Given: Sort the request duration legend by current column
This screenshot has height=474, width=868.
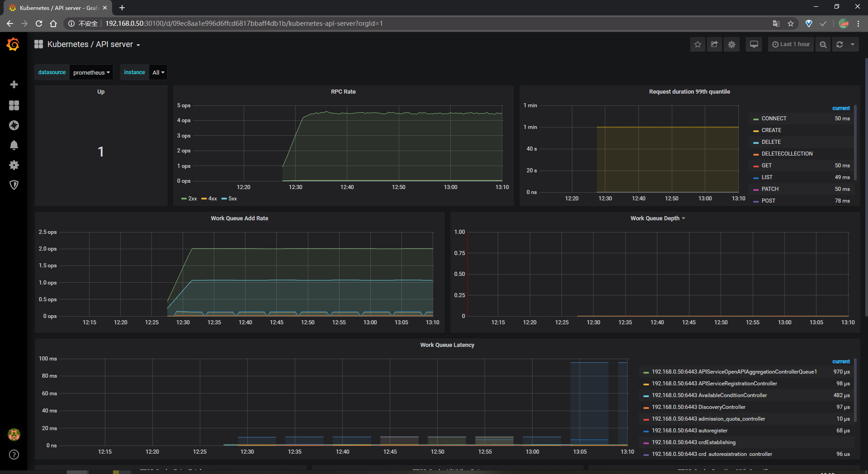Looking at the screenshot, I should pos(841,108).
